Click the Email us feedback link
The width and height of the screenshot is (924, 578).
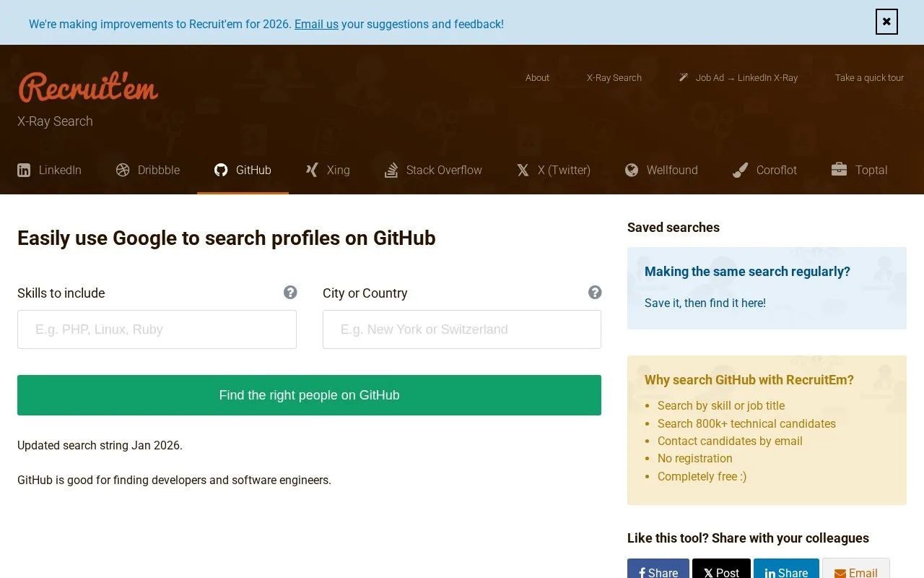pos(316,24)
